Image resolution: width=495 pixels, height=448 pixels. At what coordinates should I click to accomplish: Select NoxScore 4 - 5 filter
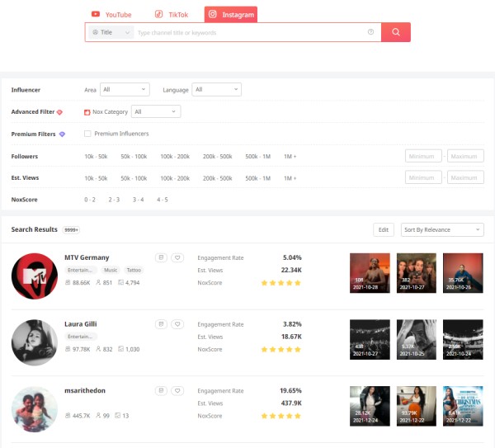click(161, 200)
